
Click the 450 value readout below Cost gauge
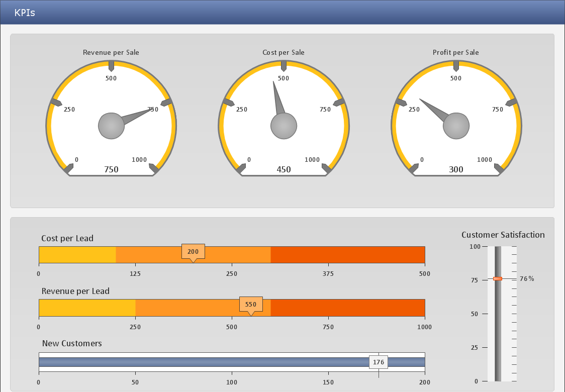tap(284, 169)
